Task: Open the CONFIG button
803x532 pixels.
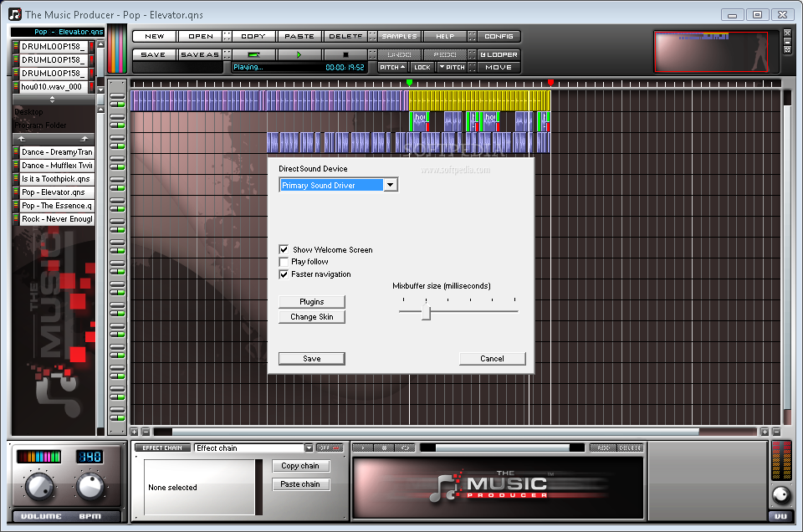Action: 499,36
